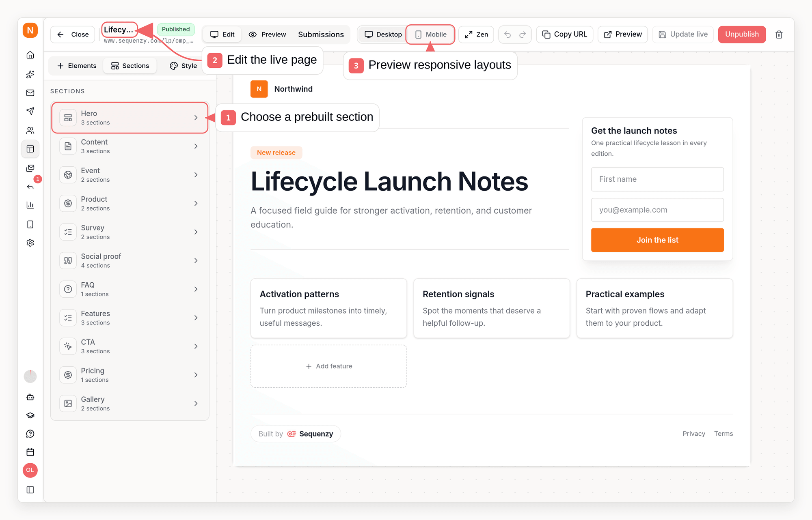
Task: Open the robot icon in the sidebar
Action: coord(30,397)
